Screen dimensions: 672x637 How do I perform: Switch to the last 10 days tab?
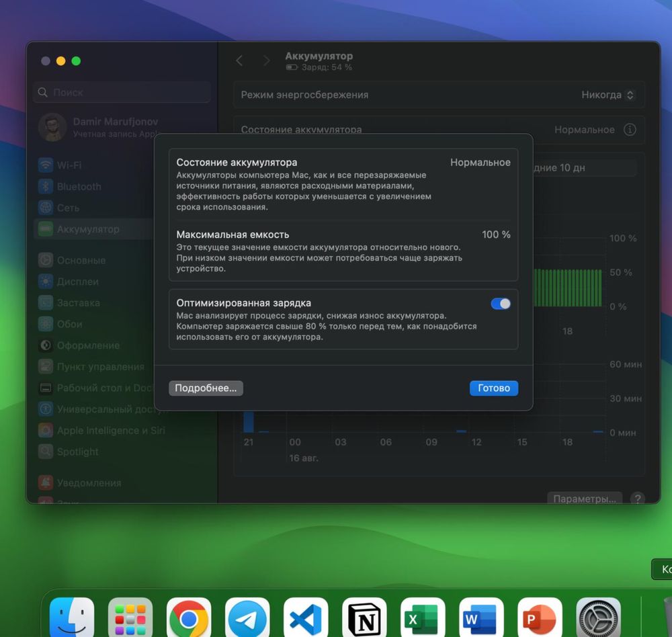(x=585, y=167)
